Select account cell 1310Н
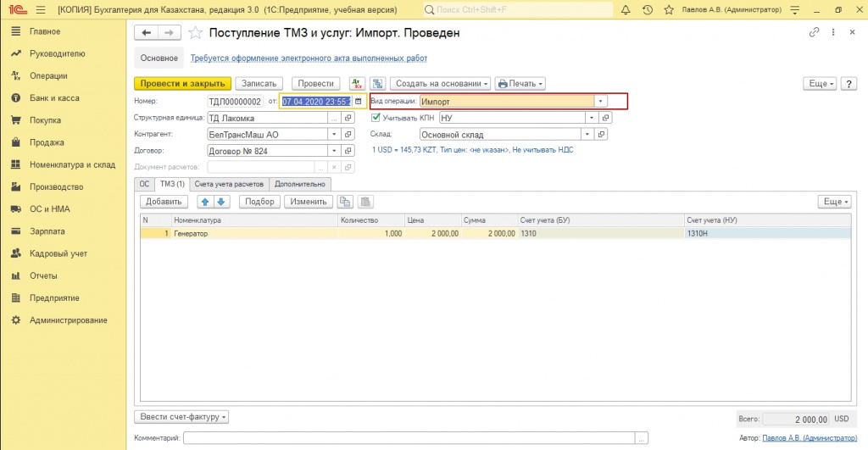 click(x=767, y=234)
